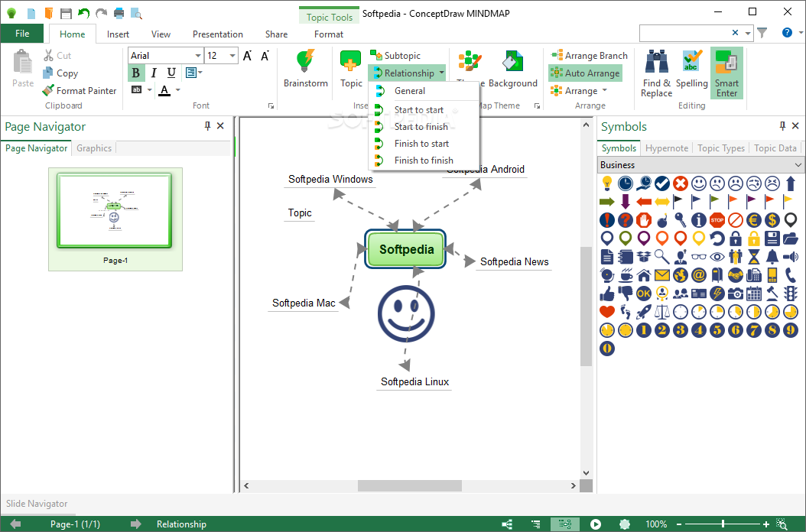Open the Find & Replace tool
The image size is (806, 532).
click(x=656, y=73)
